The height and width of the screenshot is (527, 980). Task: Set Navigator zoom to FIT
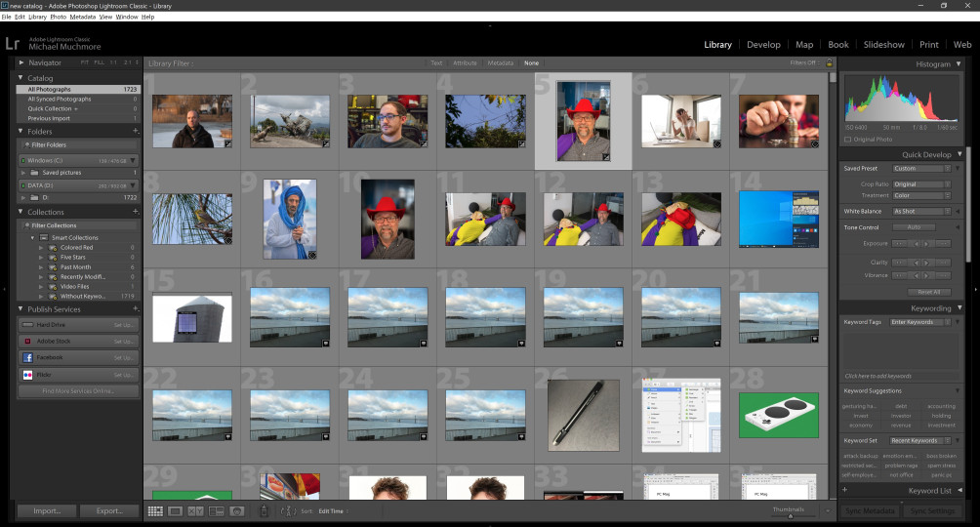click(x=84, y=62)
